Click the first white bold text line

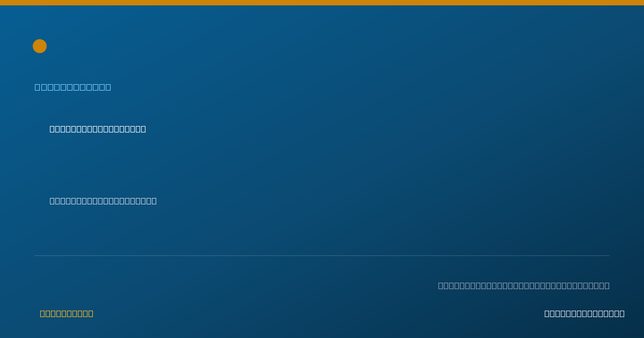(x=98, y=129)
